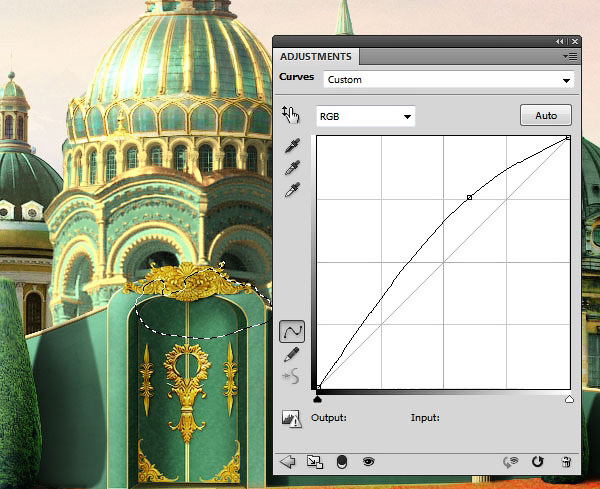Toggle clip to layer icon
Image resolution: width=600 pixels, height=489 pixels.
click(x=342, y=462)
